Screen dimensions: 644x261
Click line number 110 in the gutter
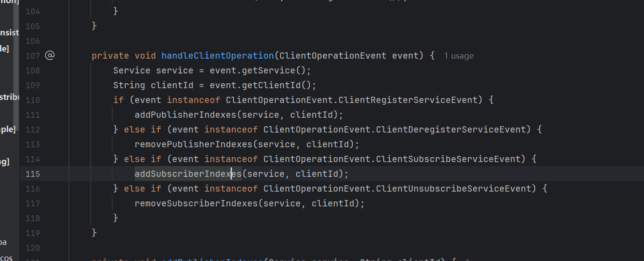pos(33,100)
